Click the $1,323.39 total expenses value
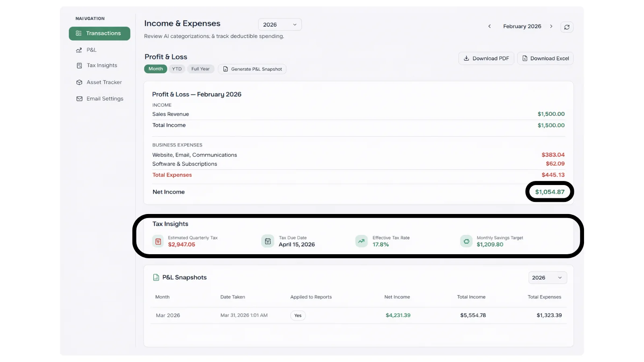The width and height of the screenshot is (644, 362). point(549,315)
